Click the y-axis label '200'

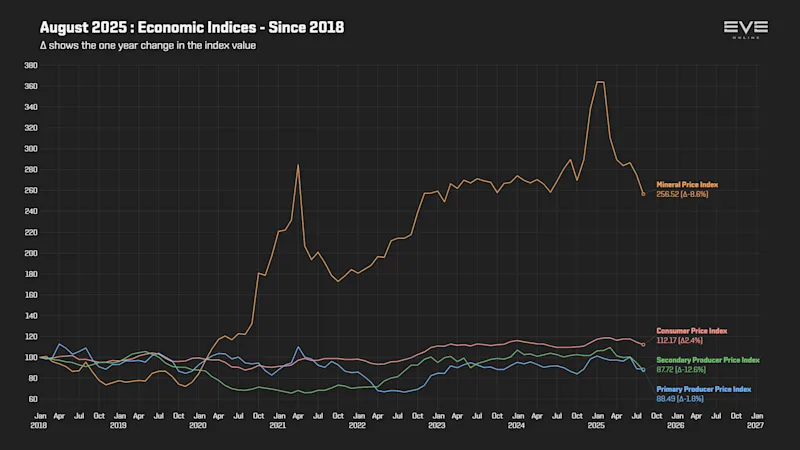(31, 254)
